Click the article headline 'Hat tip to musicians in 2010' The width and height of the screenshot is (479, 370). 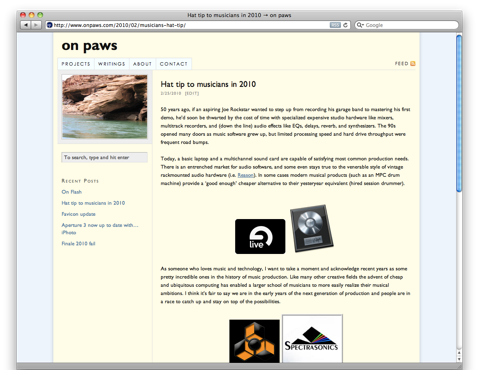(x=208, y=84)
